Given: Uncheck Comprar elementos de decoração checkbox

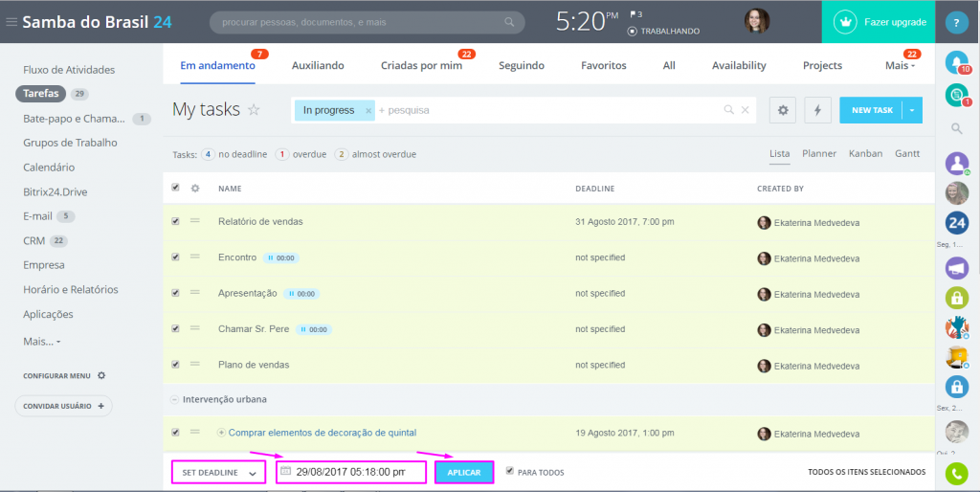Looking at the screenshot, I should [175, 432].
